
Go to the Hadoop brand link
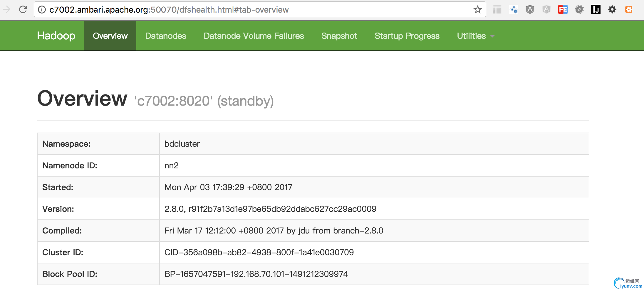coord(56,36)
